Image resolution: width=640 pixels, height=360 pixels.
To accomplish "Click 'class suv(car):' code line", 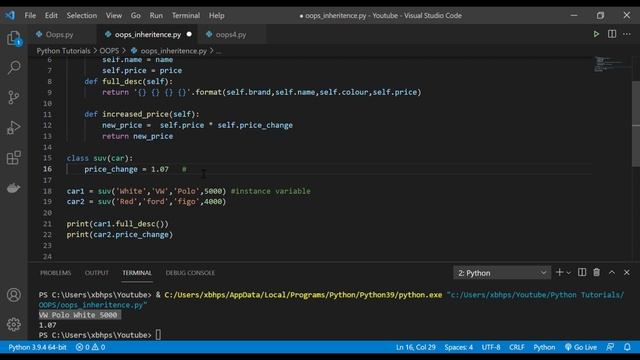I will [x=100, y=158].
